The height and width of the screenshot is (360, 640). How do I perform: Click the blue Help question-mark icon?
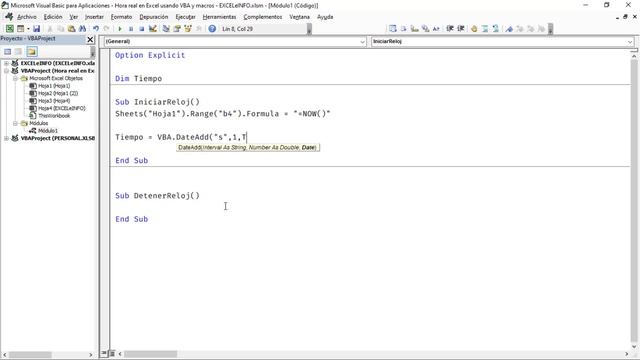pyautogui.click(x=212, y=29)
